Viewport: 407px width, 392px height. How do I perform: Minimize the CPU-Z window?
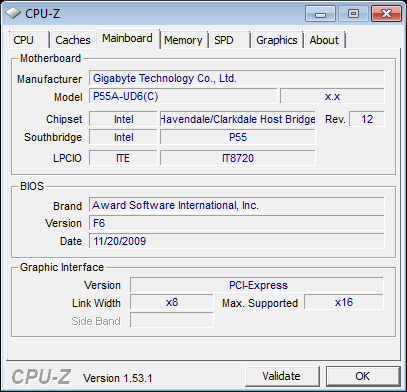321,14
